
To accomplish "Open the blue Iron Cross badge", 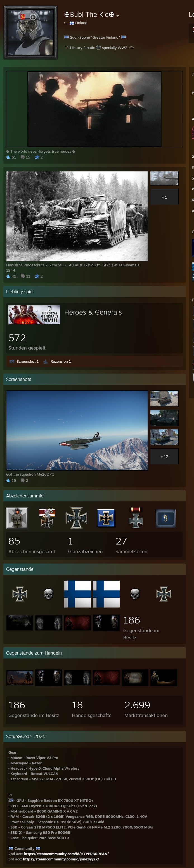I will (x=106, y=518).
